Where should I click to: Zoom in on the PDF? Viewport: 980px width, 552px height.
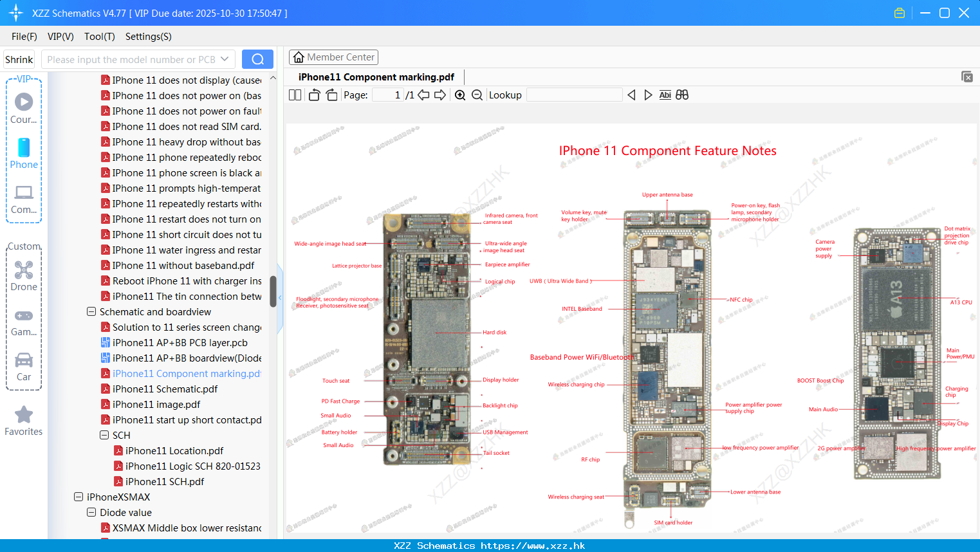[460, 95]
